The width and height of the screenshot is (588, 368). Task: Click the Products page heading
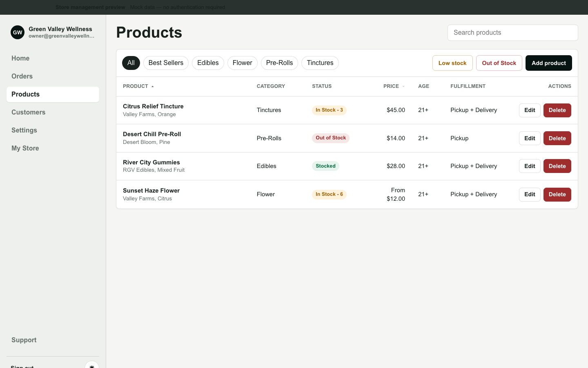[x=149, y=32]
